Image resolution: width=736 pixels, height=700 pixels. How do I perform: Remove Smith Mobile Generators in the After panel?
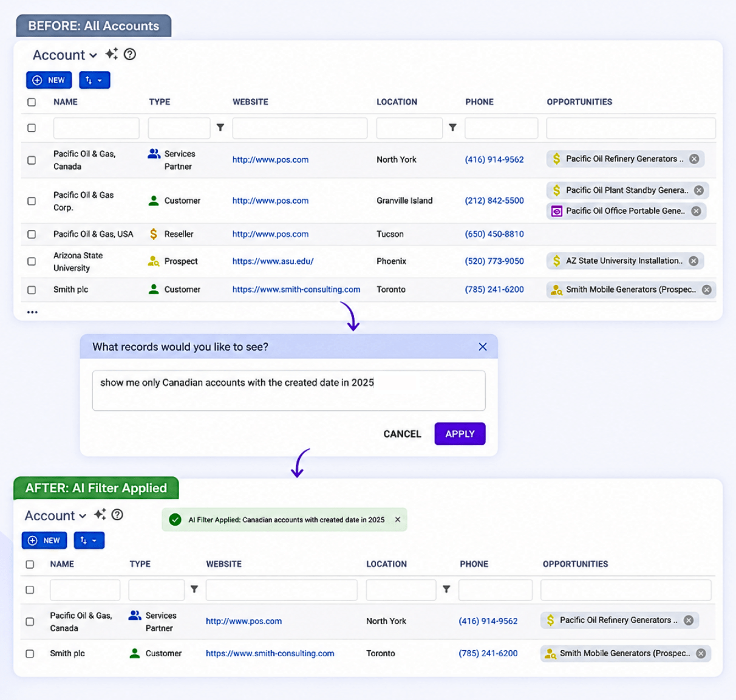(701, 654)
